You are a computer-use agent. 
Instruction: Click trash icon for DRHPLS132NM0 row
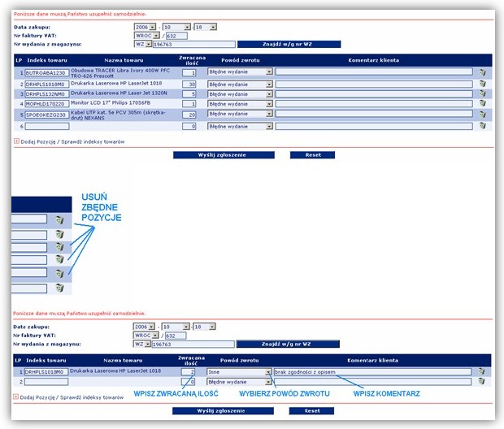click(483, 93)
